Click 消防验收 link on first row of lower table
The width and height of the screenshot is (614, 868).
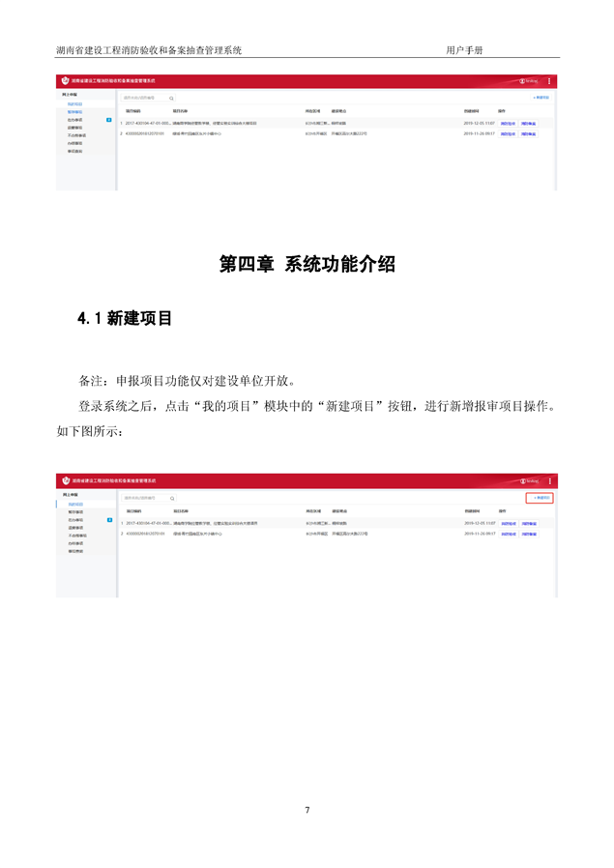coord(508,523)
